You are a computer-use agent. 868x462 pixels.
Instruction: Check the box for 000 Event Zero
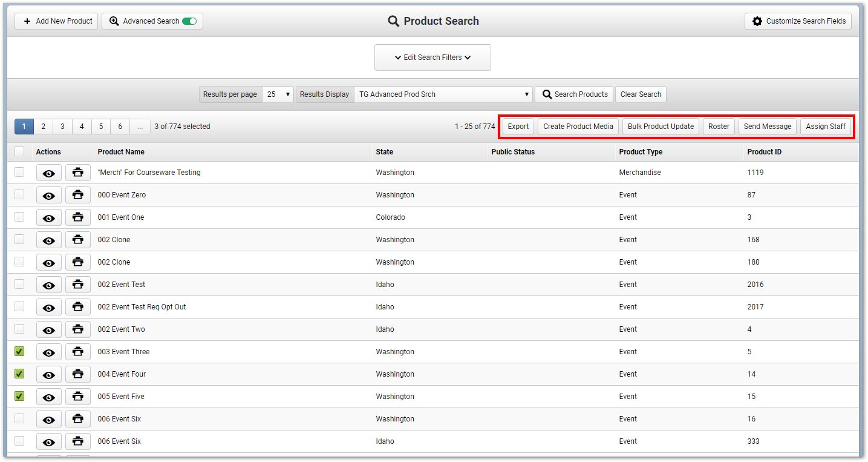pyautogui.click(x=19, y=194)
